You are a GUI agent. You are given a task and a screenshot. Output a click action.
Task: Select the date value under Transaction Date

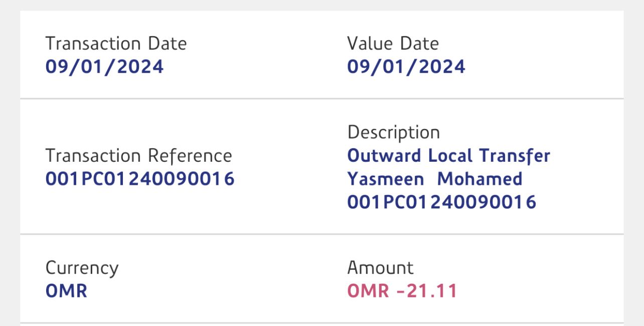pyautogui.click(x=104, y=67)
